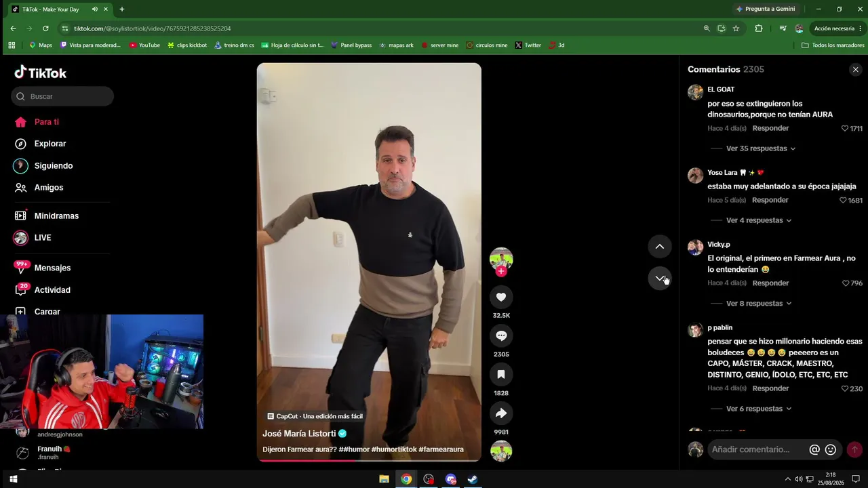Image resolution: width=868 pixels, height=488 pixels.
Task: Open the Chrome zoom magnifier icon
Action: click(x=707, y=28)
